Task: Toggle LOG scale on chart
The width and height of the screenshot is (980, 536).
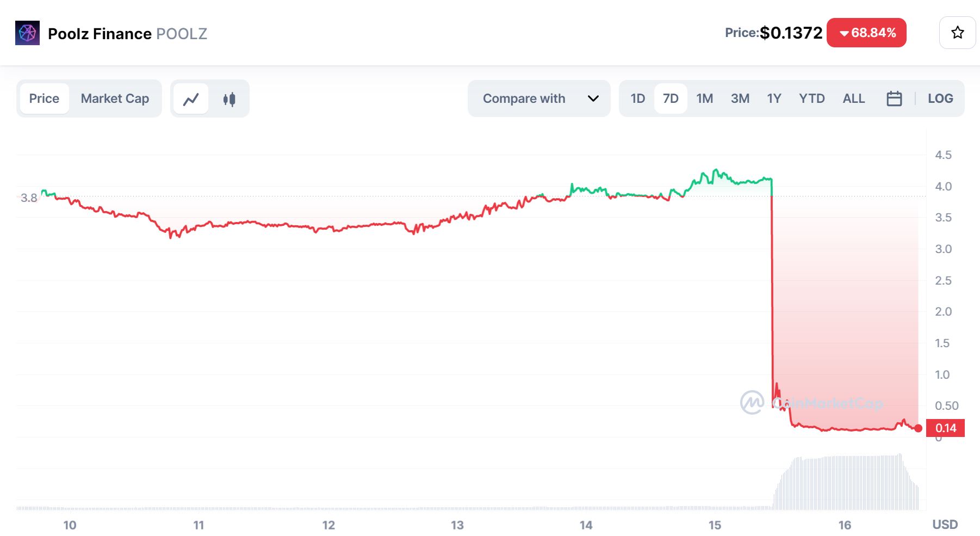Action: (x=940, y=98)
